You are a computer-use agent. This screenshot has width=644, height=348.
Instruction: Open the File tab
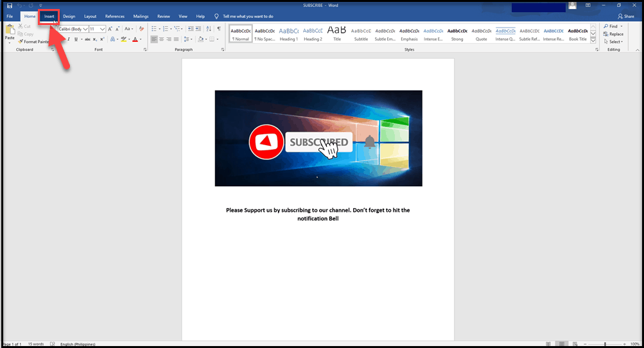coord(10,17)
